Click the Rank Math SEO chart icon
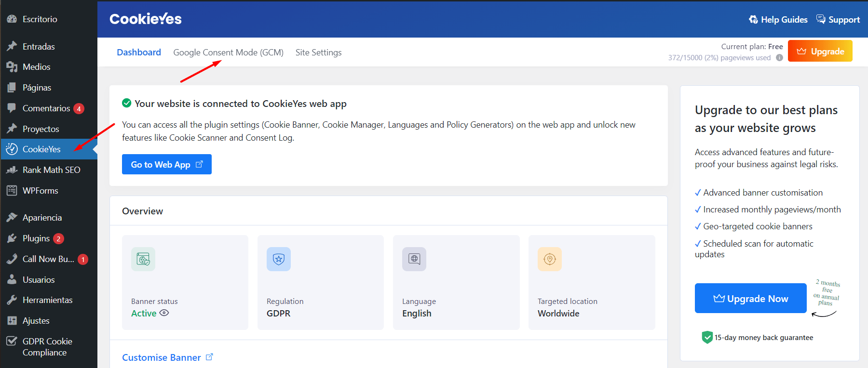This screenshot has height=368, width=868. 12,170
